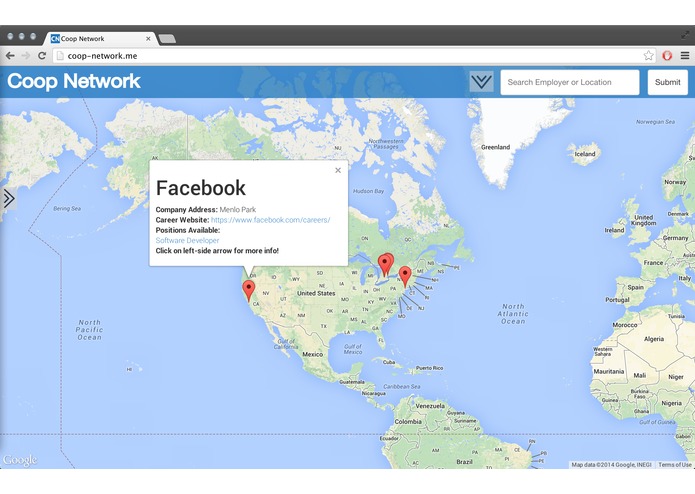Click the Facebook heading in the popup

pyautogui.click(x=201, y=188)
